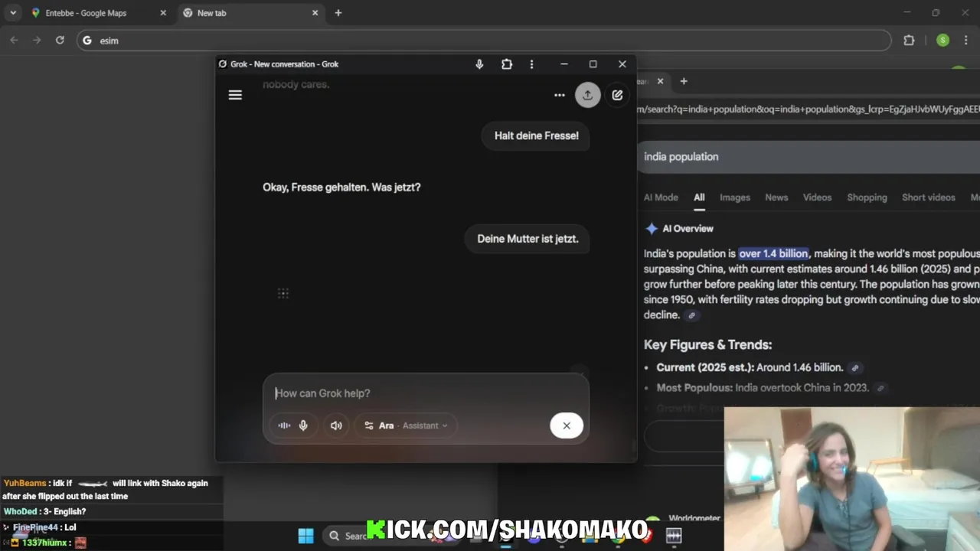
Task: Toggle the speaker audio output in Grok
Action: (x=336, y=425)
